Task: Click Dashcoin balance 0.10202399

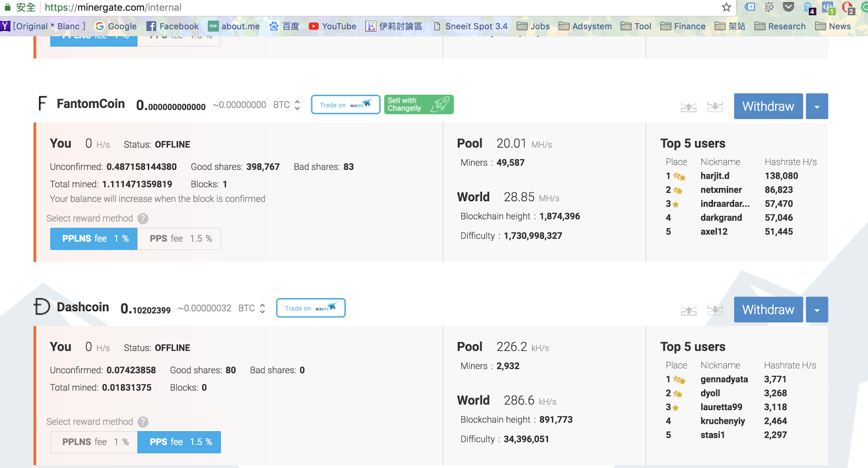Action: pyautogui.click(x=145, y=309)
